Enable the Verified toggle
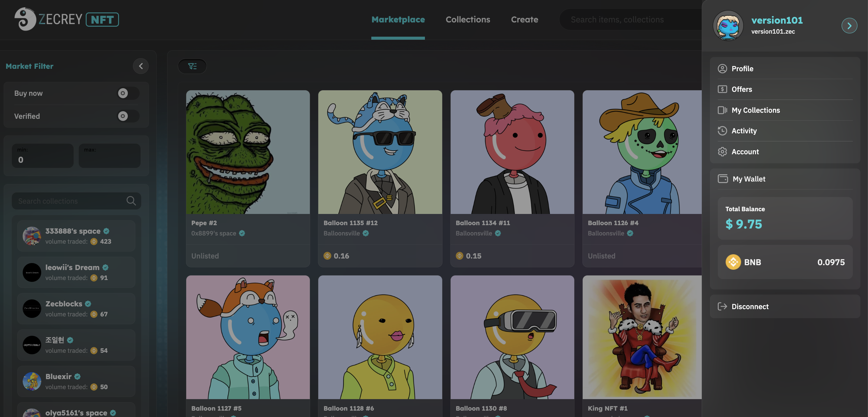This screenshot has height=417, width=868. 128,116
